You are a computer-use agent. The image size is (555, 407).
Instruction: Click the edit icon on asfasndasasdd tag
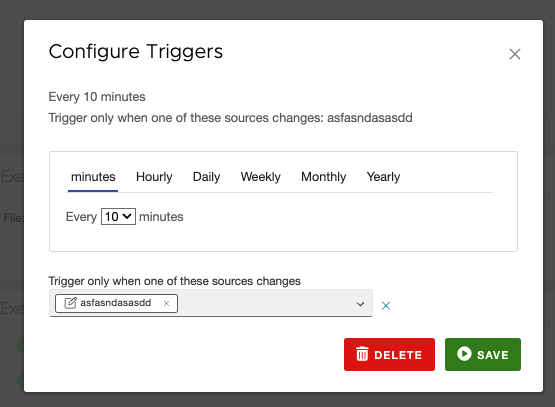[70, 303]
